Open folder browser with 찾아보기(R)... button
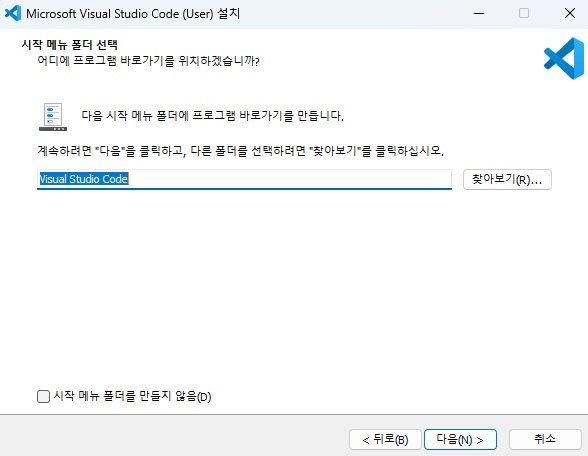The image size is (588, 456). click(507, 179)
